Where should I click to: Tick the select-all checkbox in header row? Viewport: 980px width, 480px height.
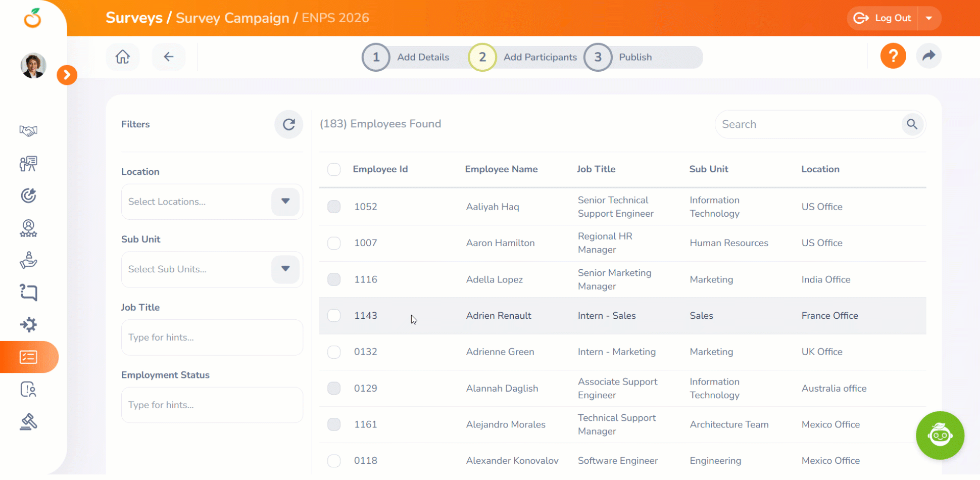coord(334,169)
